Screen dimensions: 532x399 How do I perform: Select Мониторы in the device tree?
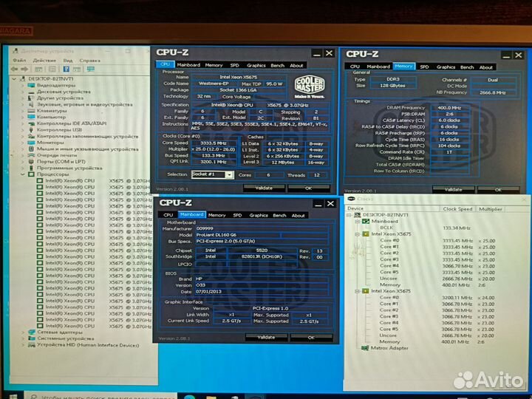[x=50, y=143]
